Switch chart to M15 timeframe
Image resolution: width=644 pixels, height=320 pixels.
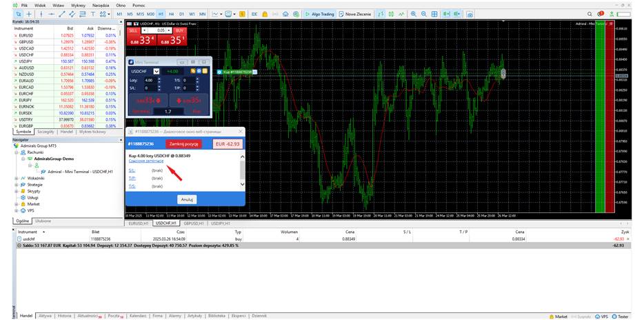click(x=140, y=14)
